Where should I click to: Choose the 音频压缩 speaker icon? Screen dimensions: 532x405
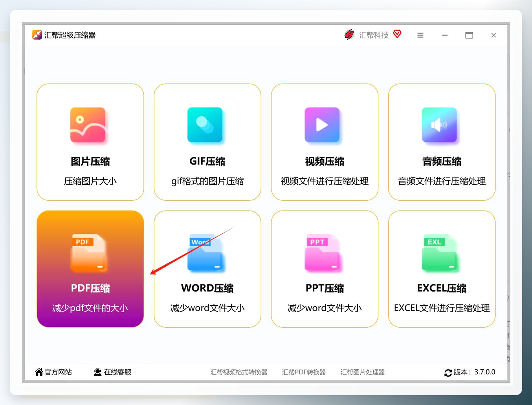coord(439,125)
